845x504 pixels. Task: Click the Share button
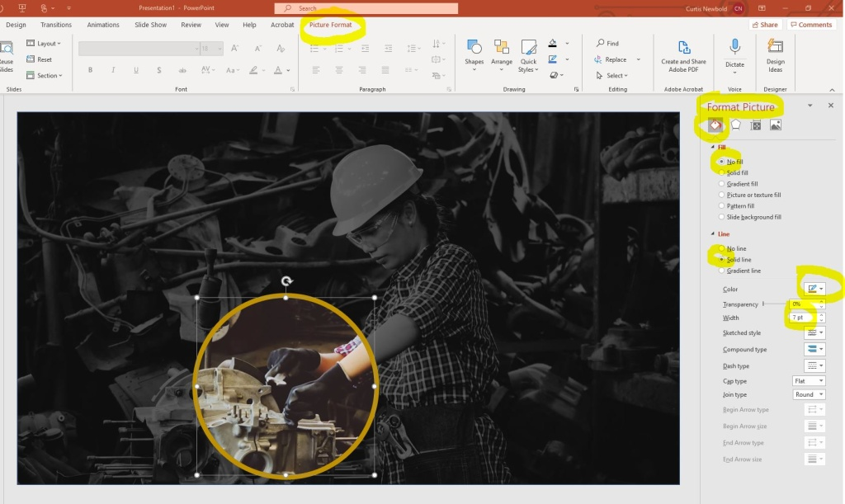(765, 25)
